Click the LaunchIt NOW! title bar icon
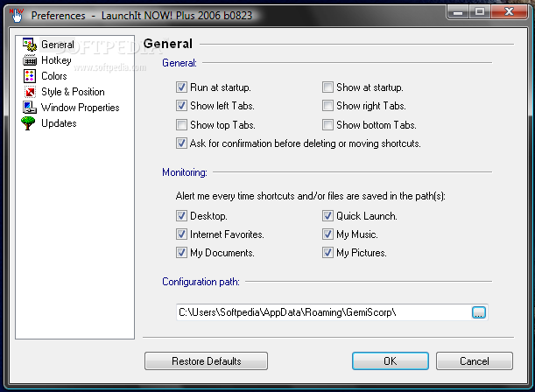This screenshot has width=535, height=392. coord(17,16)
